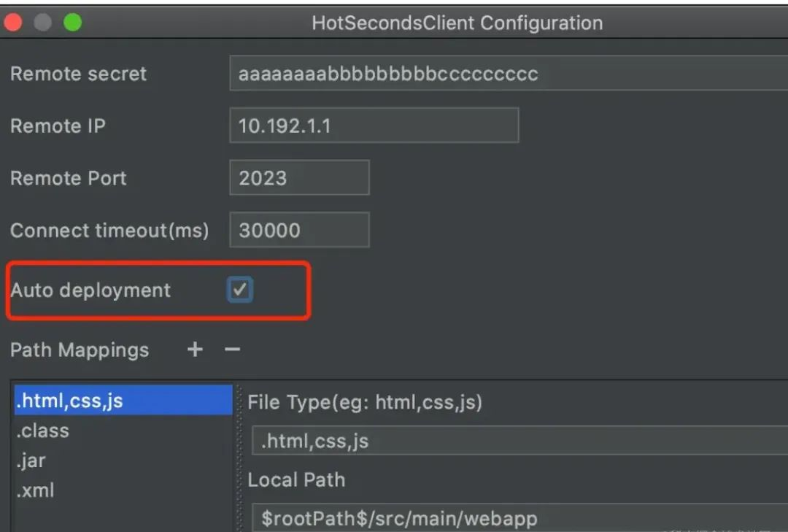Click the Connect timeout field showing 30000
The width and height of the screenshot is (788, 532).
(300, 230)
